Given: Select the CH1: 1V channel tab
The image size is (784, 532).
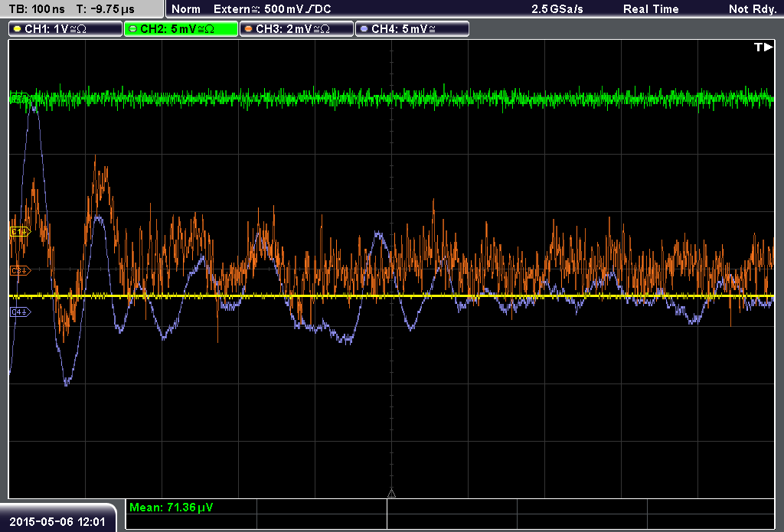Looking at the screenshot, I should pos(66,29).
